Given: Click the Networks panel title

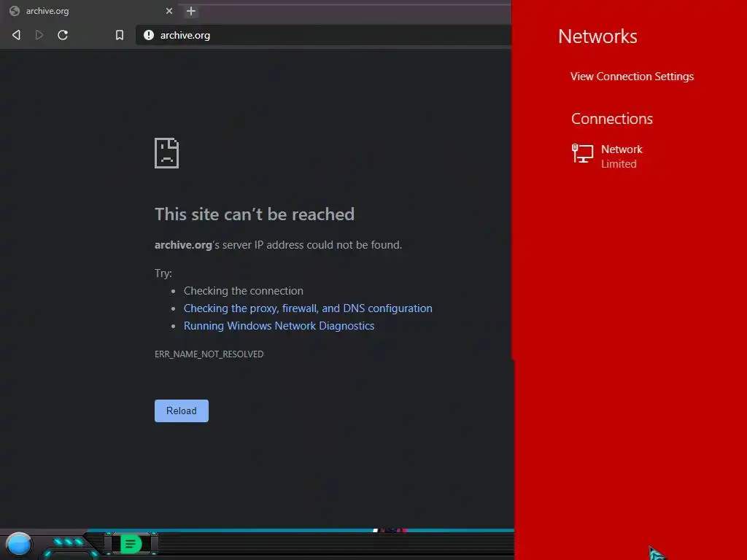Looking at the screenshot, I should [x=597, y=36].
